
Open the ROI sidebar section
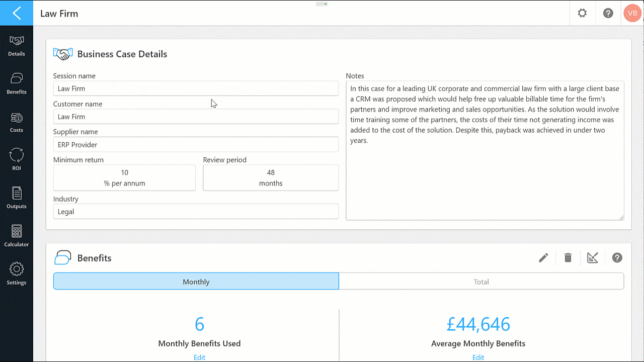[x=17, y=160]
